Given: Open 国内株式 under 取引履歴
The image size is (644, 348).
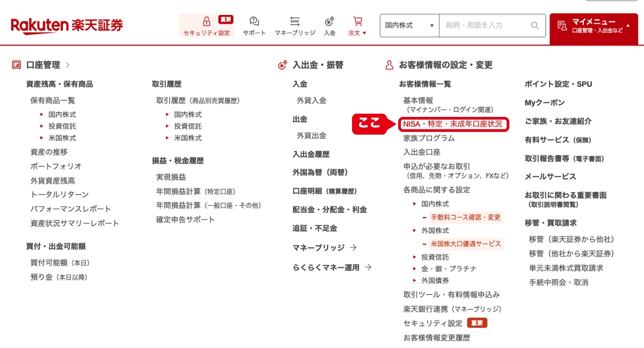Looking at the screenshot, I should (x=187, y=114).
